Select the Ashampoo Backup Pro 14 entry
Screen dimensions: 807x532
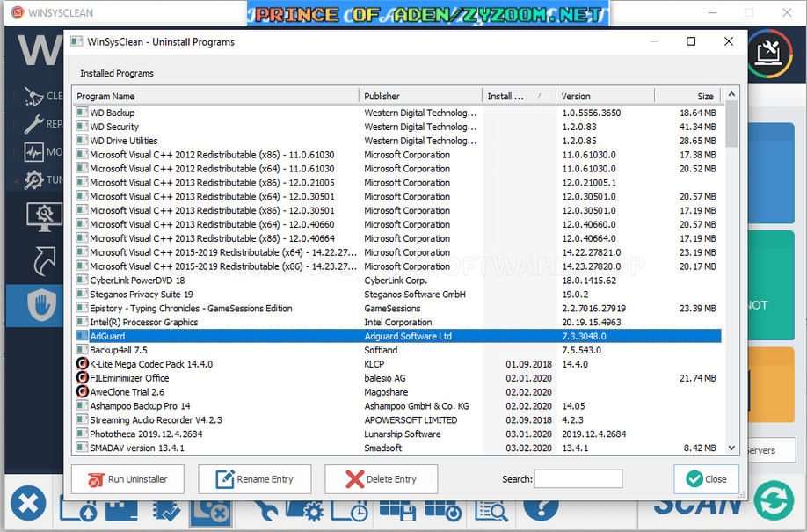(x=398, y=406)
